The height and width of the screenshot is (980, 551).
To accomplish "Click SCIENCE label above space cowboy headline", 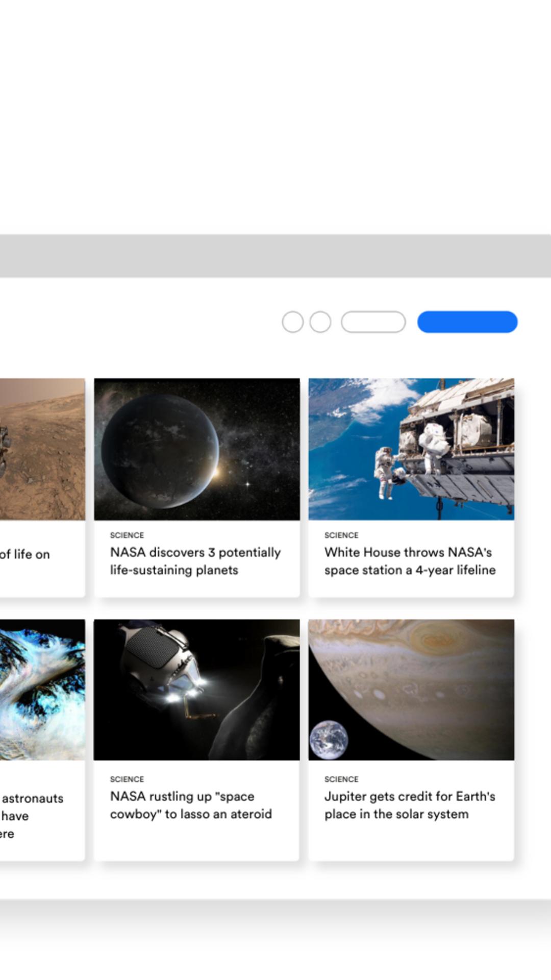I will coord(127,779).
